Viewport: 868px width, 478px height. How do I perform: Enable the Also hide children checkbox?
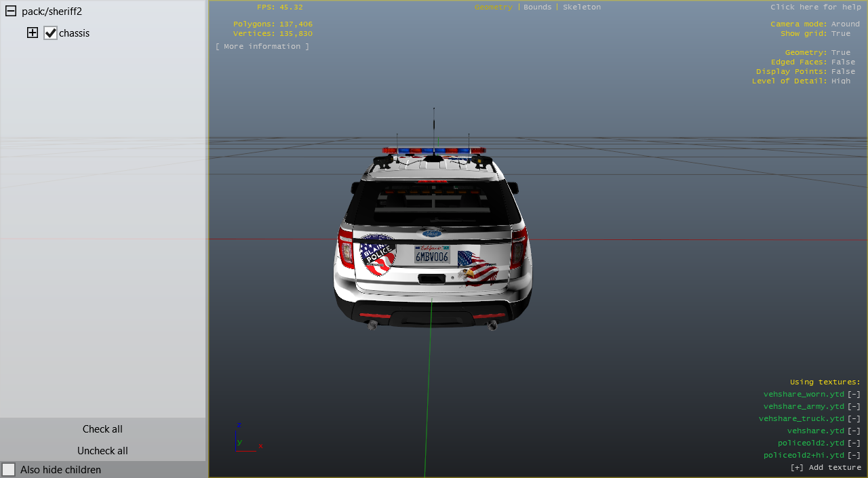pyautogui.click(x=9, y=469)
